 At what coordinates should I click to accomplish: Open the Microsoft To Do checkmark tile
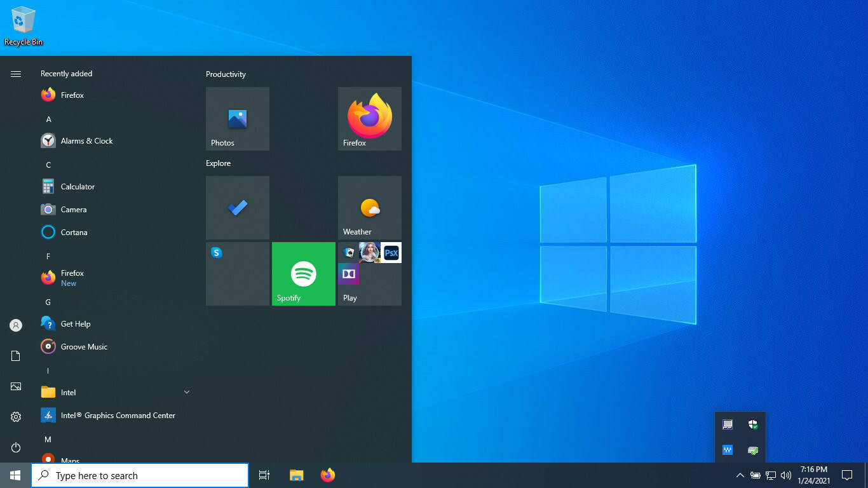pos(238,208)
